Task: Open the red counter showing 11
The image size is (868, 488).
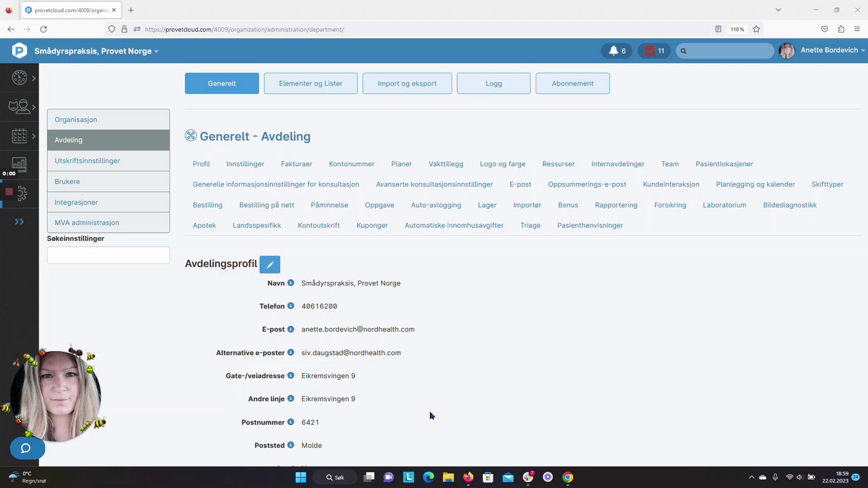Action: [x=654, y=51]
